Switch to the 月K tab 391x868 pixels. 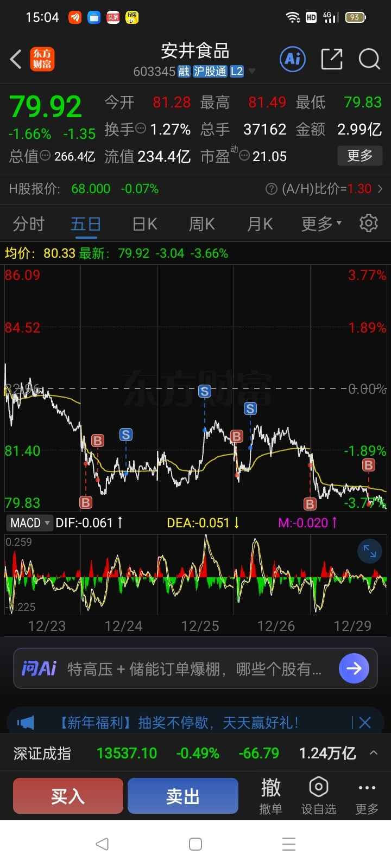click(260, 224)
